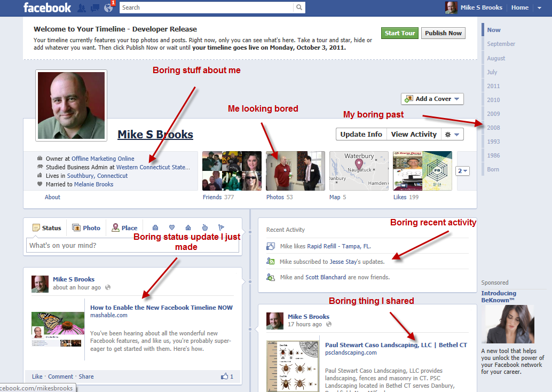Click Work and Education briefcase icon in composer
The width and height of the screenshot is (552, 392).
coord(155,228)
